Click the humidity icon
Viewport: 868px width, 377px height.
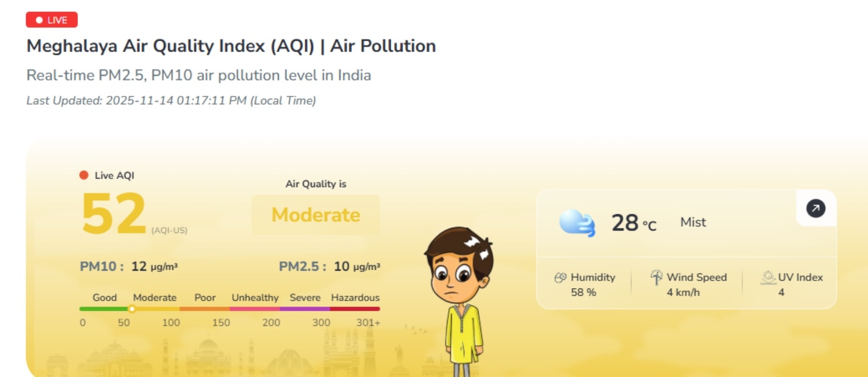pos(560,278)
